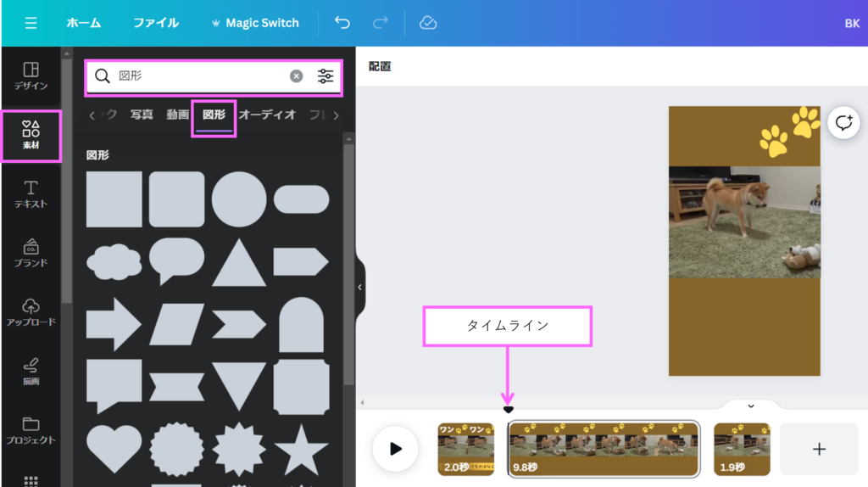This screenshot has height=487, width=868.
Task: Hide the timeline using the down chevron
Action: point(750,406)
